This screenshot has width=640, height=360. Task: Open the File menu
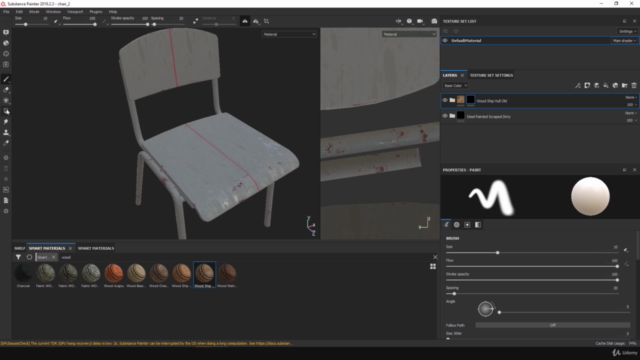click(6, 12)
